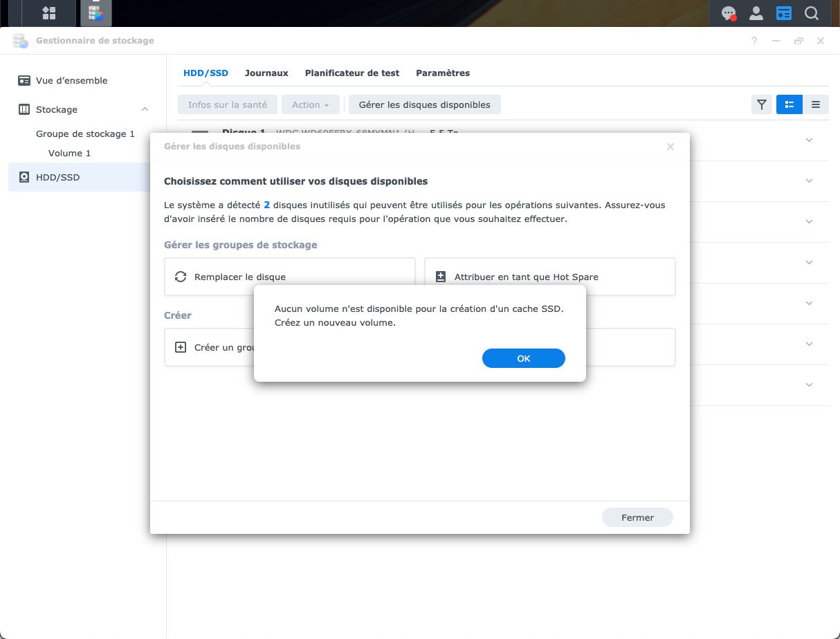The height and width of the screenshot is (639, 840).
Task: Open the notifications chat bubble icon
Action: tap(729, 13)
